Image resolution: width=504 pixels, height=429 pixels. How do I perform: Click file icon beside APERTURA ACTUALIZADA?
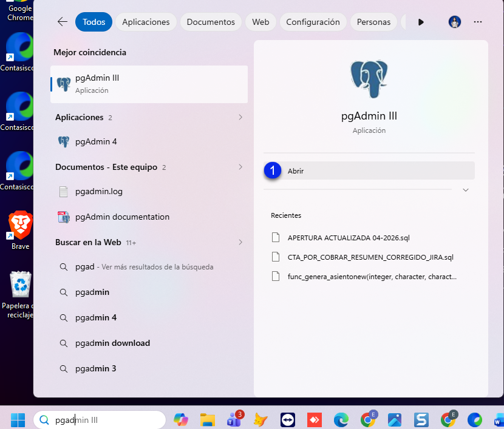coord(276,237)
